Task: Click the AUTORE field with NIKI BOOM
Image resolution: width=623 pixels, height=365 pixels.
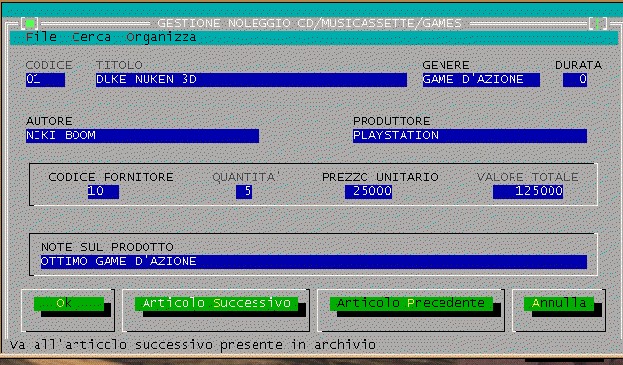Action: tap(142, 136)
